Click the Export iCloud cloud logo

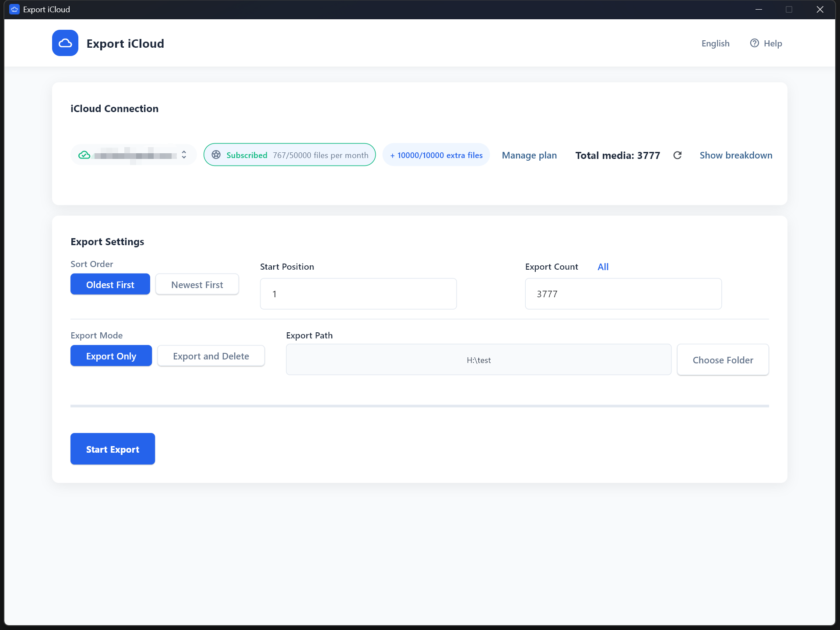click(x=65, y=43)
